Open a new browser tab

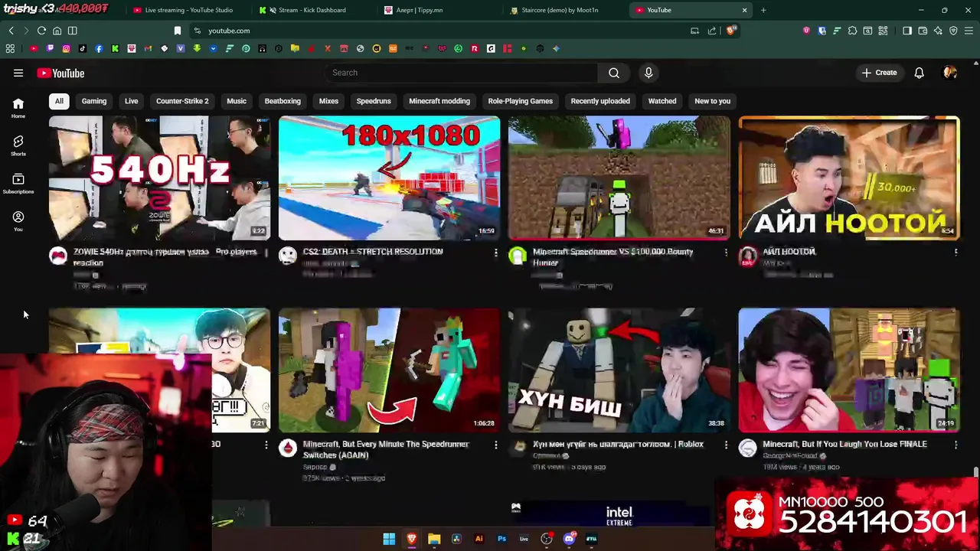pos(763,10)
